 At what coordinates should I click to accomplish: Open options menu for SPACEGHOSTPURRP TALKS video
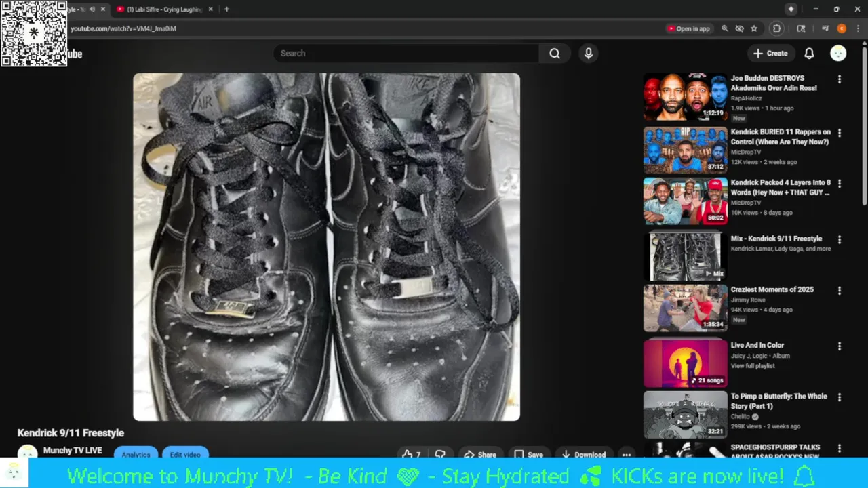coord(840,448)
